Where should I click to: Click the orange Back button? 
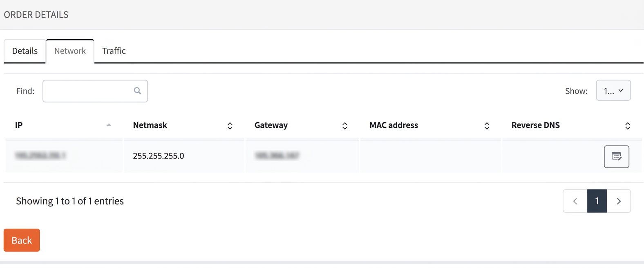[22, 240]
